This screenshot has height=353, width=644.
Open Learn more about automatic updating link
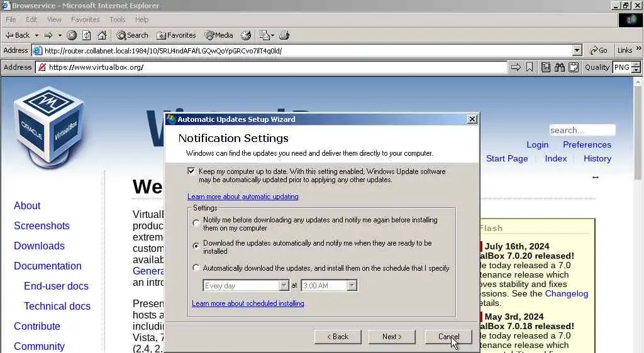[243, 197]
